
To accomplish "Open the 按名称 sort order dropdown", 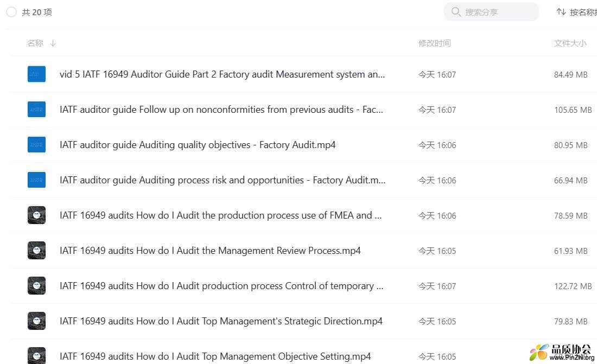I will [576, 12].
